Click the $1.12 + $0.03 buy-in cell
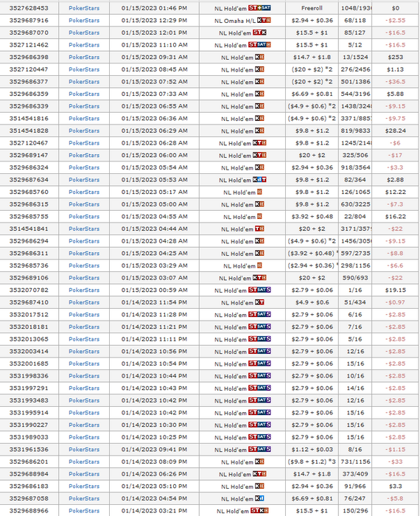The width and height of the screenshot is (420, 516). [x=312, y=449]
